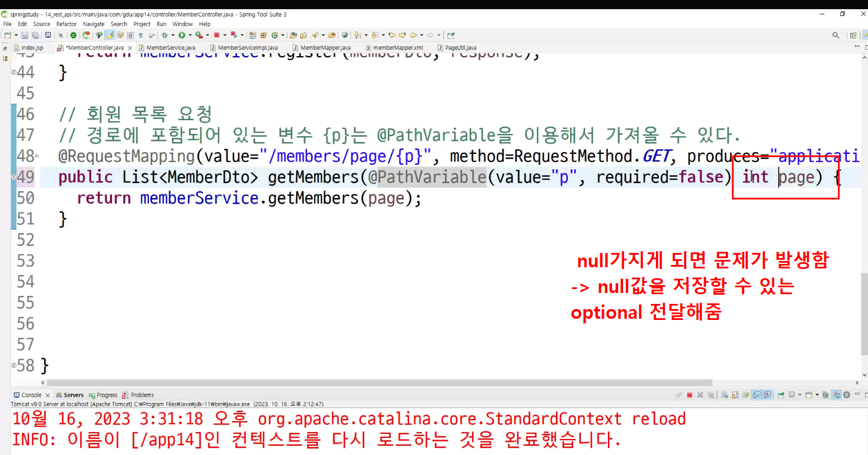
Task: Open the Back navigation history dropdown arrow
Action: click(x=421, y=35)
